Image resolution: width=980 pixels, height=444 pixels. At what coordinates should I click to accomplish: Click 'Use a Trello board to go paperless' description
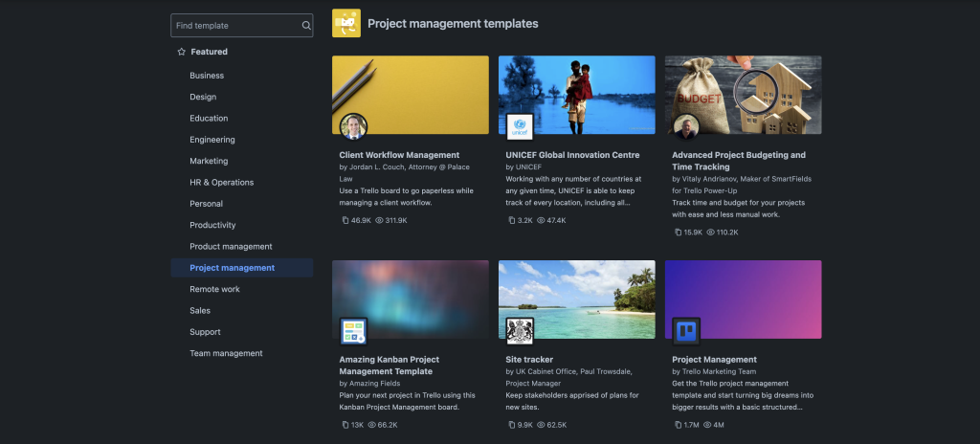pyautogui.click(x=406, y=197)
